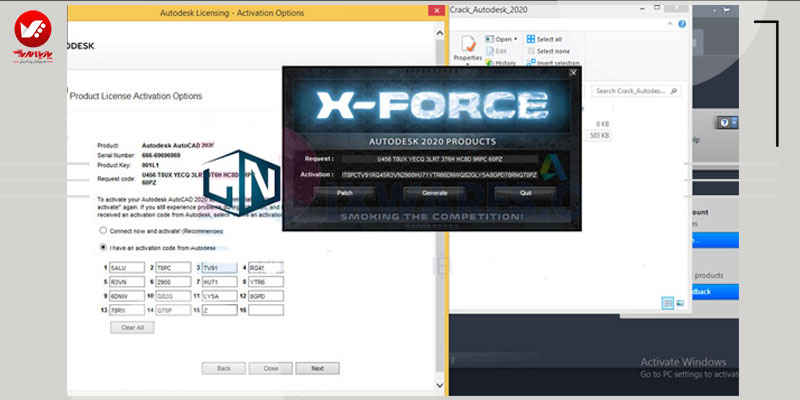Click activation code box 4

click(266, 267)
